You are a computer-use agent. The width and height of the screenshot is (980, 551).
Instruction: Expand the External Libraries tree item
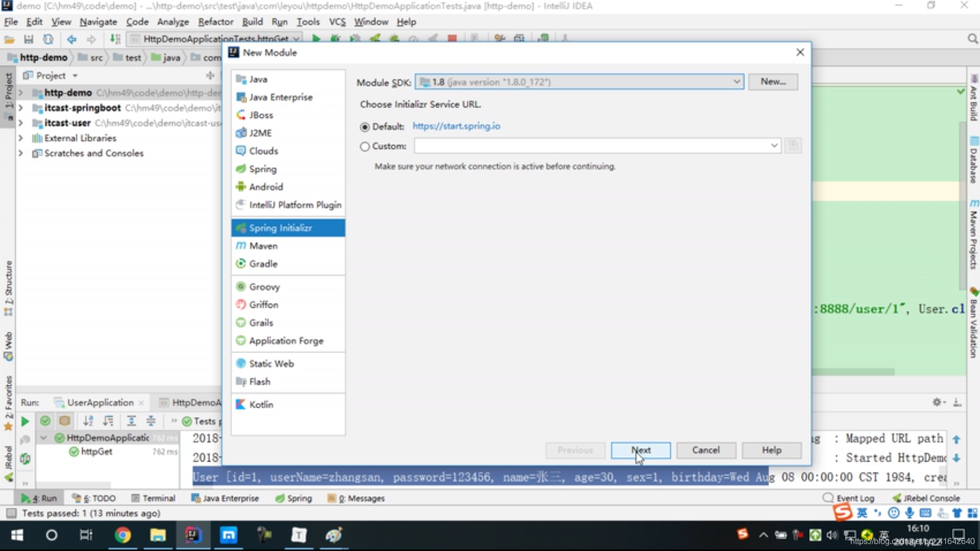(x=20, y=138)
